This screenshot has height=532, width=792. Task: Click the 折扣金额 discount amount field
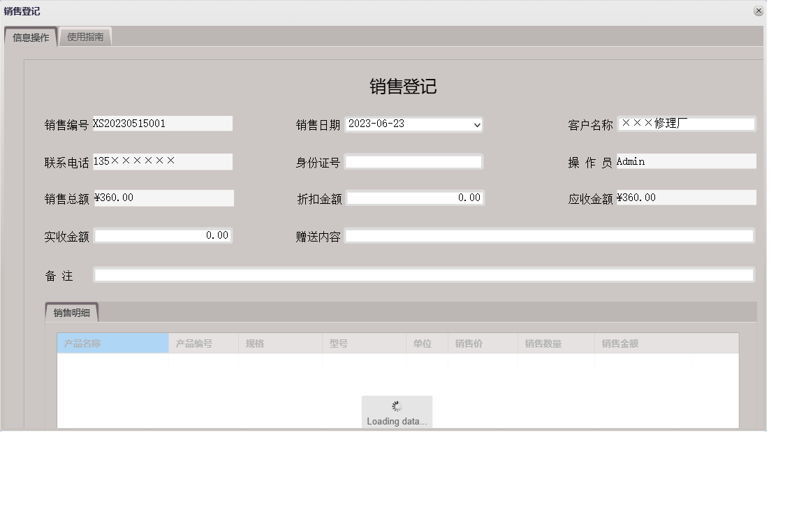pyautogui.click(x=414, y=198)
